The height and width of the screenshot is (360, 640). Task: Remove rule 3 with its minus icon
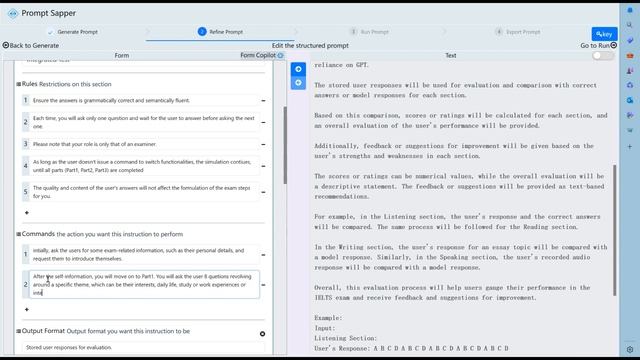(x=263, y=144)
